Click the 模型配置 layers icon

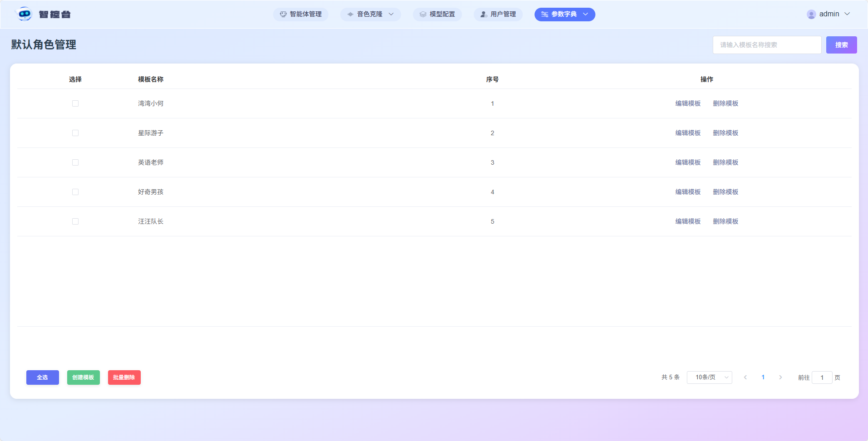(423, 15)
